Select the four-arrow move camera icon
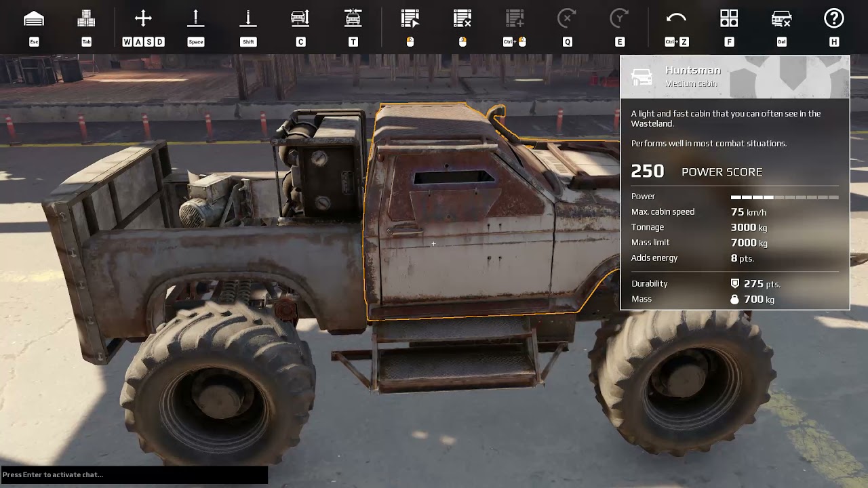The width and height of the screenshot is (868, 488). [143, 18]
